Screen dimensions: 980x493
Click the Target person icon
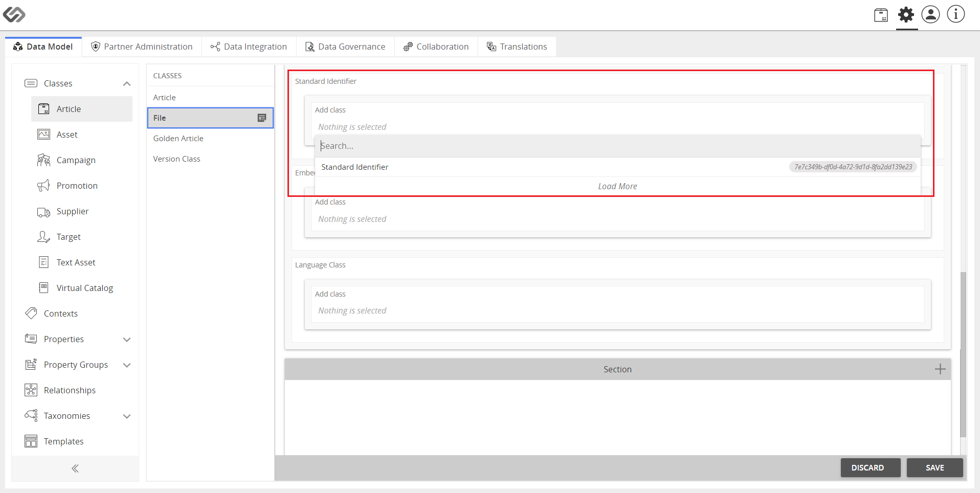(44, 237)
